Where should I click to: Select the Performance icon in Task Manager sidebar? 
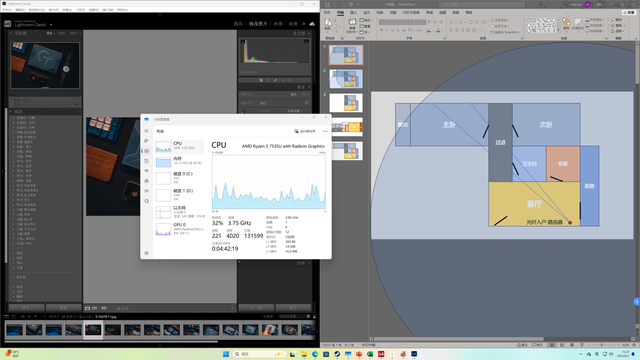[x=146, y=151]
